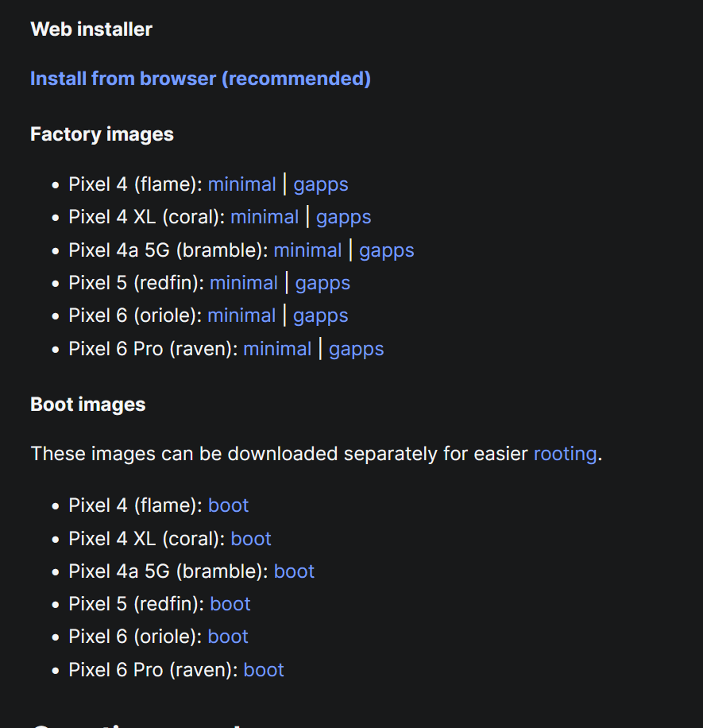
Task: Open Install from browser (recommended) link
Action: 200,79
